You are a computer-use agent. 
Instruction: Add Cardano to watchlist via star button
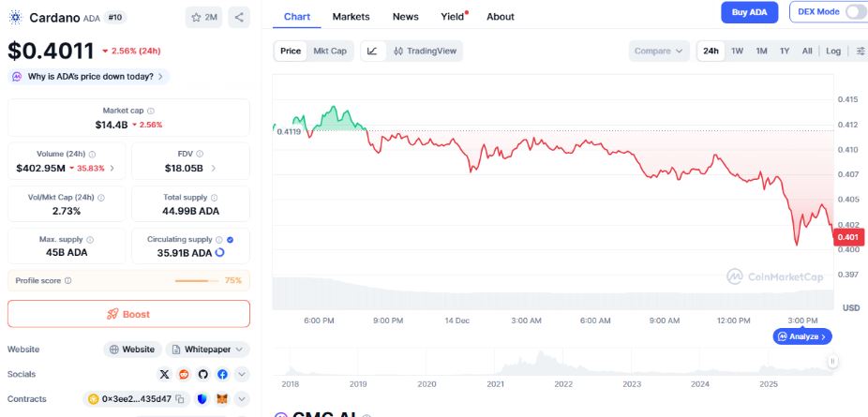(203, 17)
